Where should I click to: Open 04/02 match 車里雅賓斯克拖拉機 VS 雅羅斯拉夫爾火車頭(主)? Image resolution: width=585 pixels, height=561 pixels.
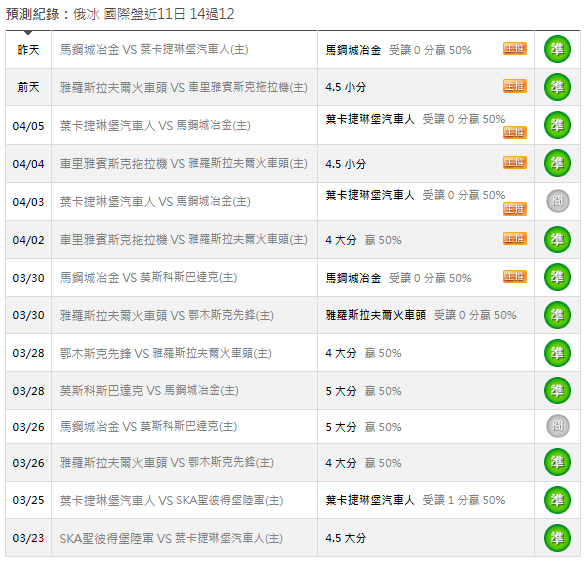[x=184, y=239]
